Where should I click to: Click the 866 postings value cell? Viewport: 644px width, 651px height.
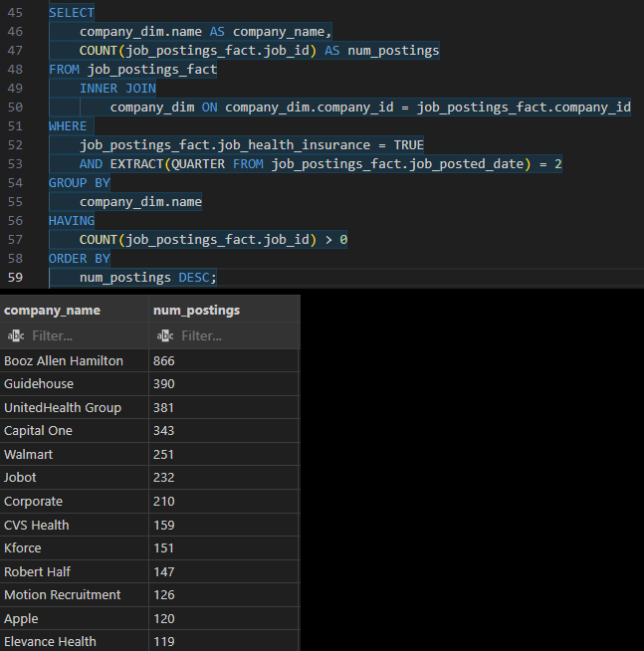[164, 360]
